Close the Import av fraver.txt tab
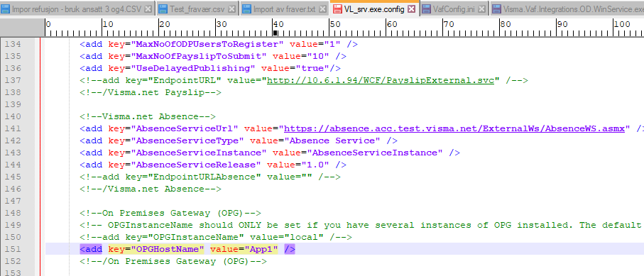This screenshot has width=644, height=276. [323, 9]
